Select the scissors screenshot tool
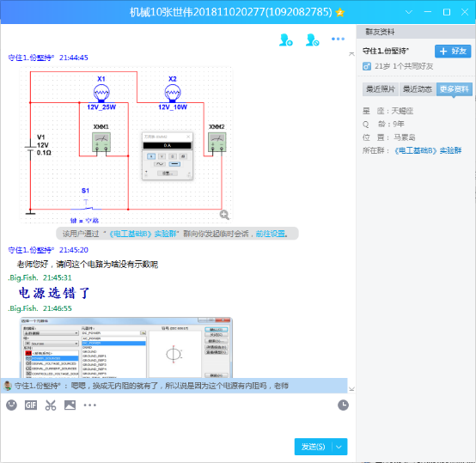476x463 pixels. 51,405
